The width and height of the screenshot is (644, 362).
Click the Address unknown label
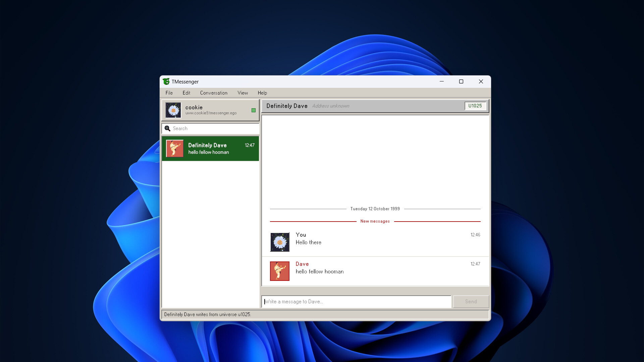click(x=331, y=106)
